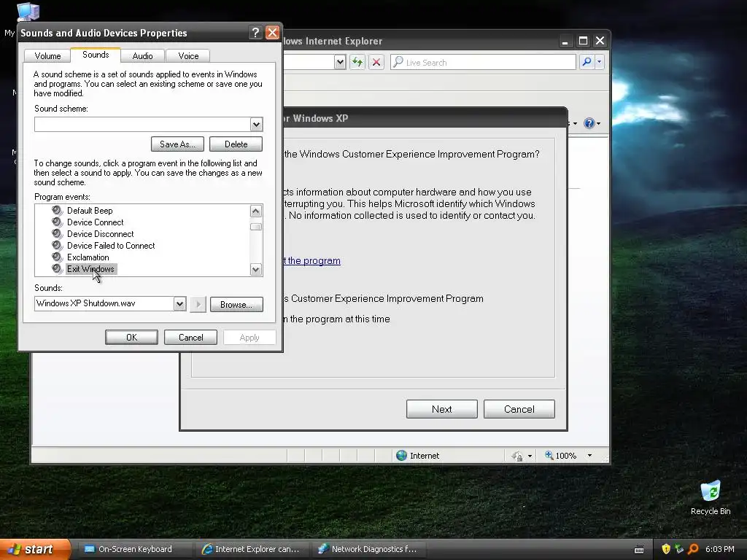Viewport: 747px width, 560px height.
Task: Cancel the Sounds and Audio Devices dialog
Action: (190, 338)
